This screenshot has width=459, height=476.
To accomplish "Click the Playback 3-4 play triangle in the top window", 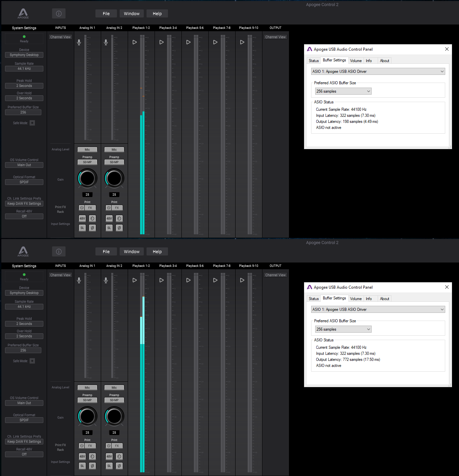I will click(x=162, y=42).
